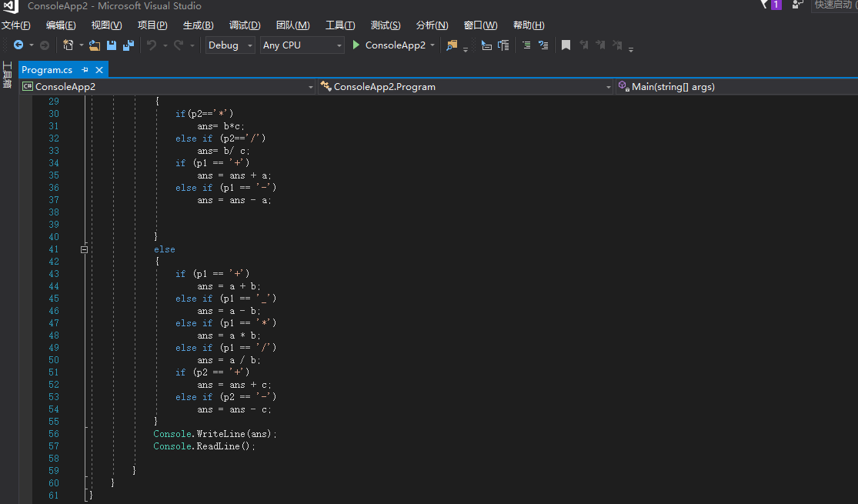Start debugging with the ConsoleApp2 run button

[x=389, y=45]
